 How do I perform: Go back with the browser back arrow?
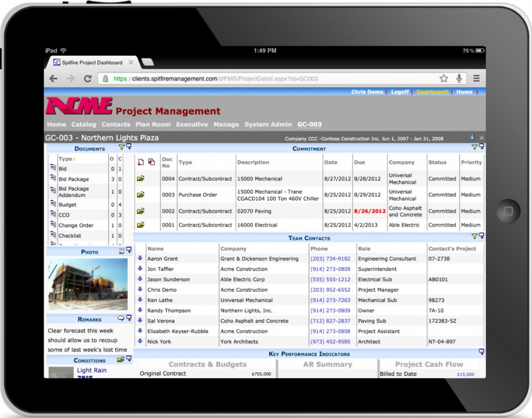pyautogui.click(x=54, y=78)
